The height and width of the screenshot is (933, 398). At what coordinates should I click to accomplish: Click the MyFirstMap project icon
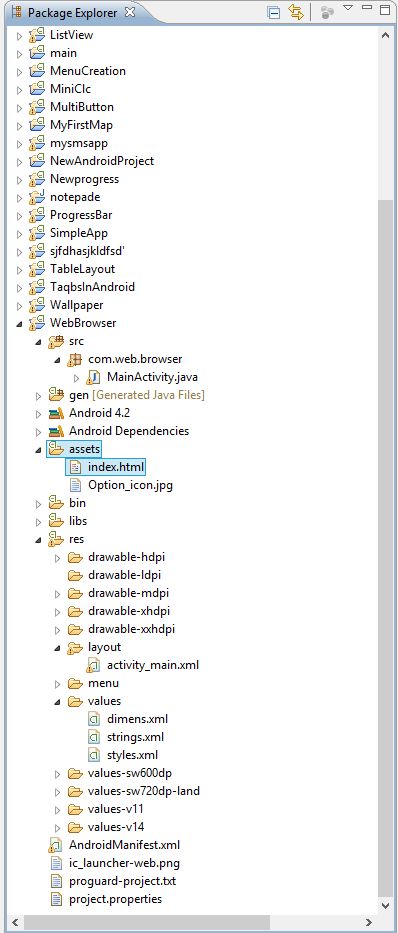(x=37, y=125)
